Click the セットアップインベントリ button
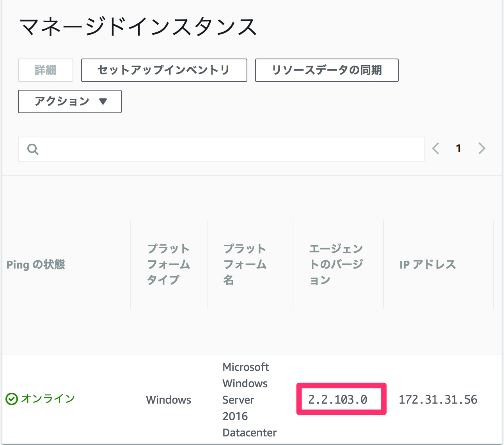The image size is (504, 445). click(164, 70)
